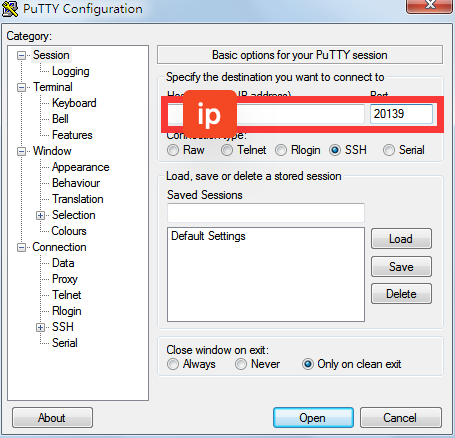Open the Proxy settings page

click(65, 279)
